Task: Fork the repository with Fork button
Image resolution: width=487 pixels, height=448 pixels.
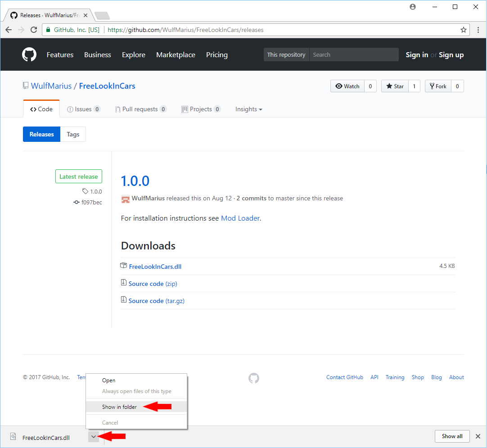Action: coord(438,86)
